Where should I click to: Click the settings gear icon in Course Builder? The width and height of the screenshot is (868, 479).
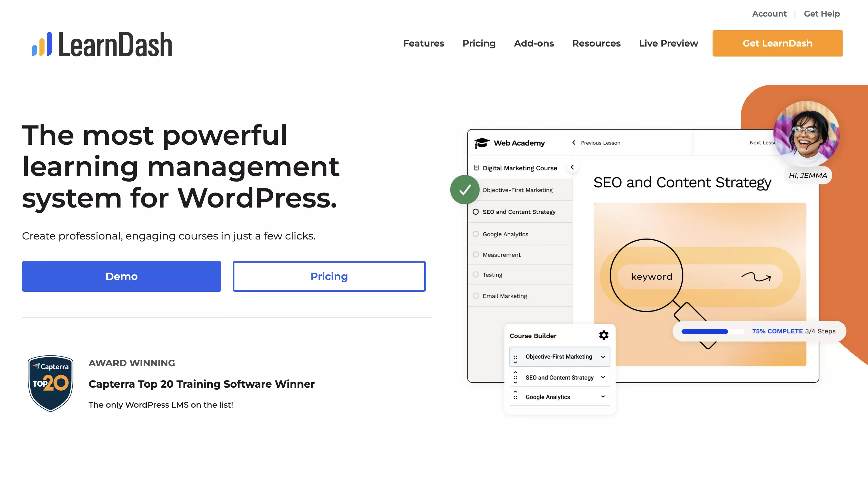[x=604, y=335]
